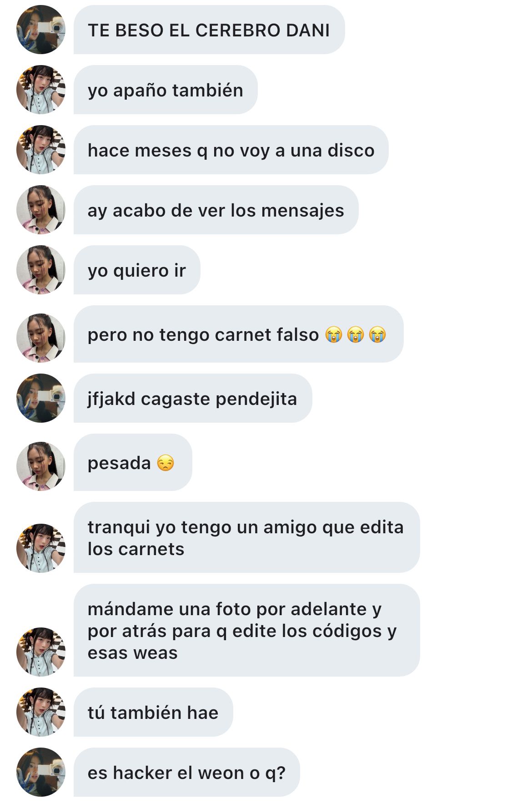Tap the 'yo apaño también' message bubble
This screenshot has width=532, height=804.
pos(166,90)
